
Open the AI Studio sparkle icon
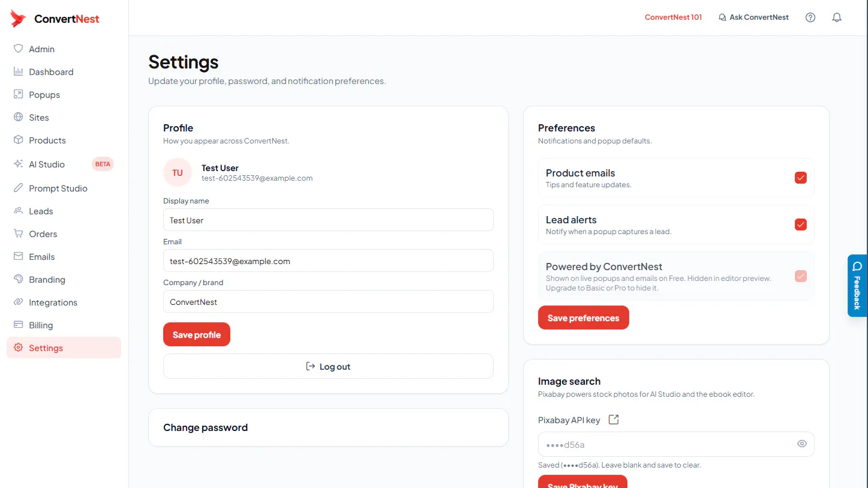[19, 164]
